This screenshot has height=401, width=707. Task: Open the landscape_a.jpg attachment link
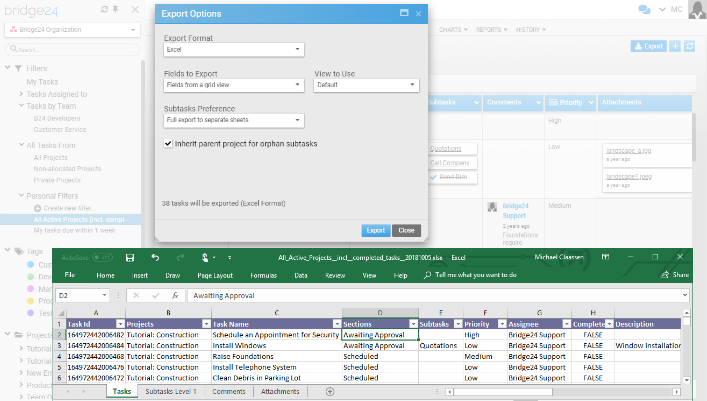point(629,150)
